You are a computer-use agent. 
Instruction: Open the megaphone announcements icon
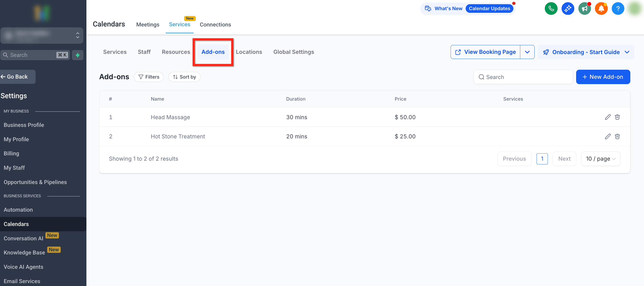[584, 9]
